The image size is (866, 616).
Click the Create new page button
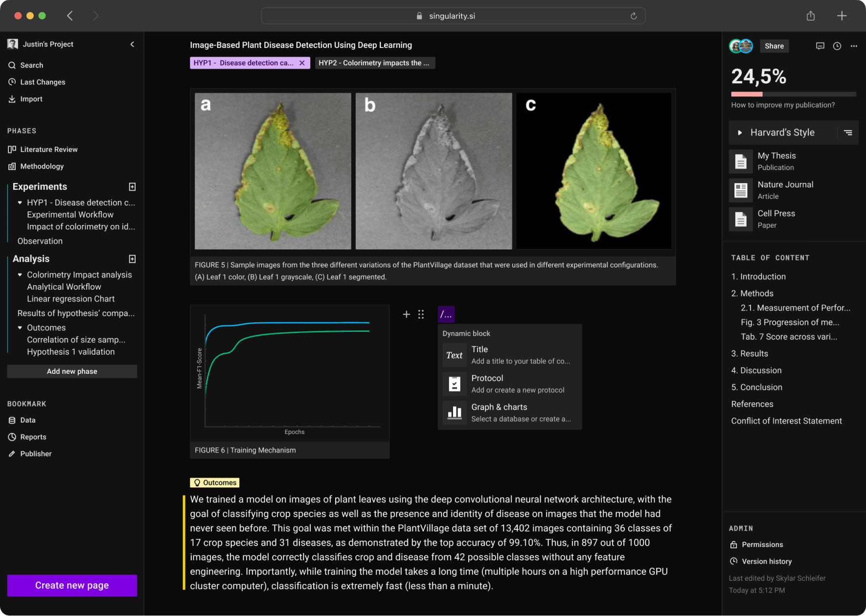click(72, 585)
